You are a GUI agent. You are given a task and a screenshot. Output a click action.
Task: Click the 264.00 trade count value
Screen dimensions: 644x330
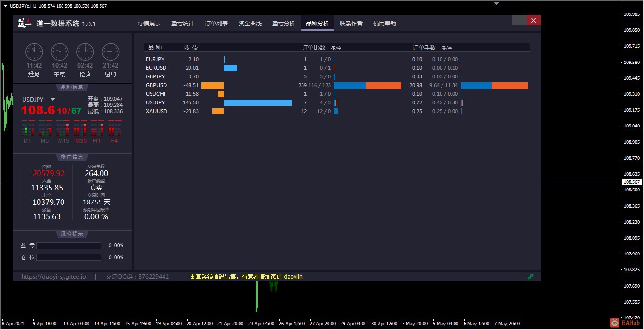[x=97, y=173]
